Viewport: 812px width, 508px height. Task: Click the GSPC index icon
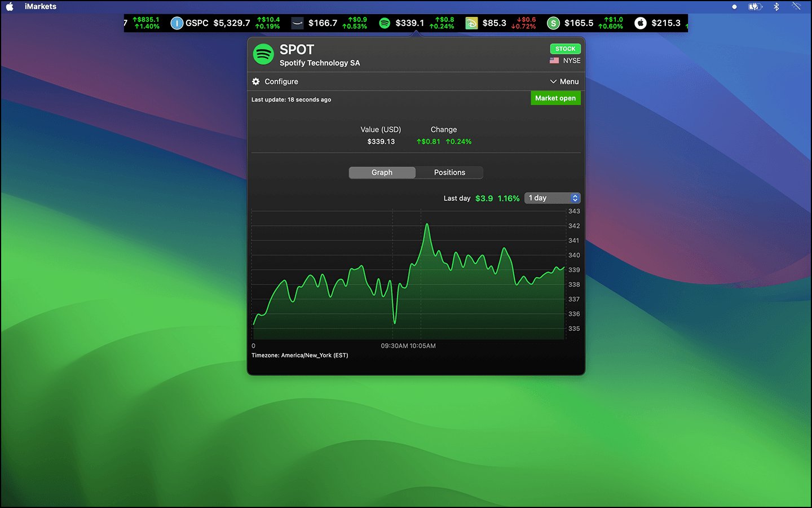tap(176, 23)
